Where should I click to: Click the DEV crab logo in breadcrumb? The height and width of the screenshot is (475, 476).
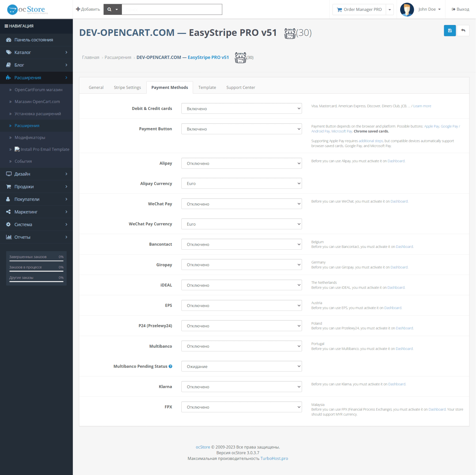[x=240, y=57]
